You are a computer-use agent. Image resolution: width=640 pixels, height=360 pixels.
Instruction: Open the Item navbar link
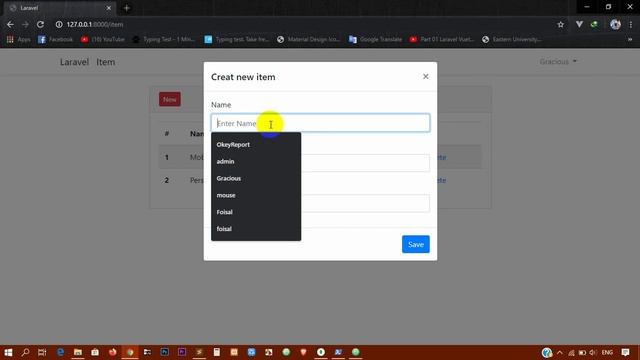click(x=106, y=62)
